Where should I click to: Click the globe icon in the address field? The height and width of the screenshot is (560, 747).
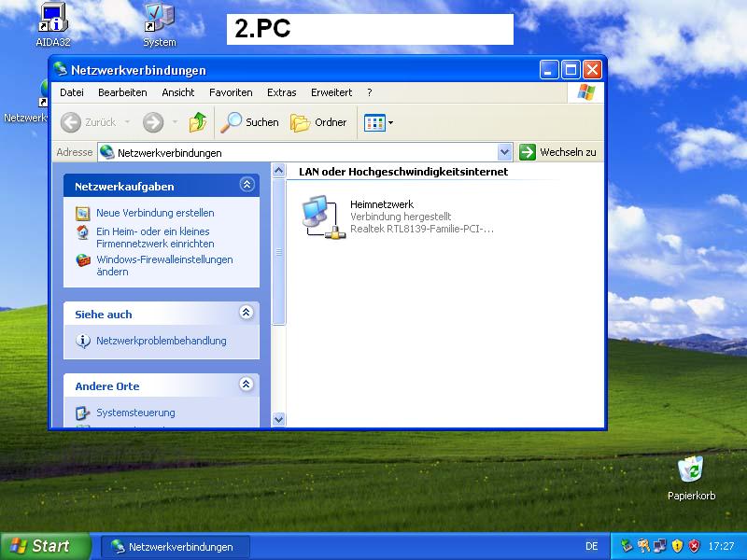tap(107, 152)
